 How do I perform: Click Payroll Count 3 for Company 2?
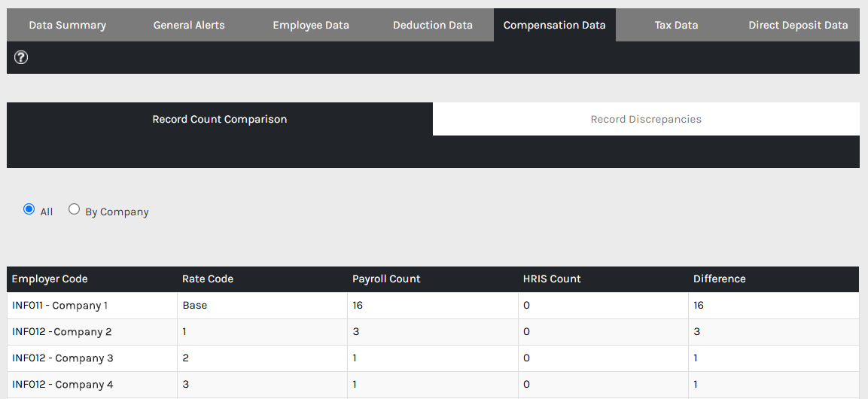(433, 332)
